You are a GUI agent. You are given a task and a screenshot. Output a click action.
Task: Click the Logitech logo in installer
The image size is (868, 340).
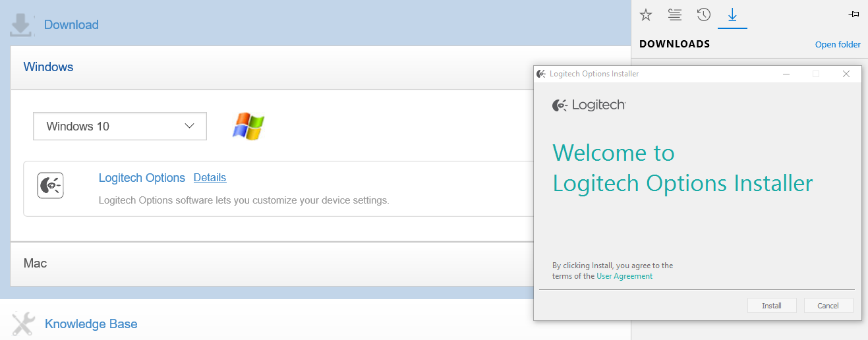pos(589,105)
